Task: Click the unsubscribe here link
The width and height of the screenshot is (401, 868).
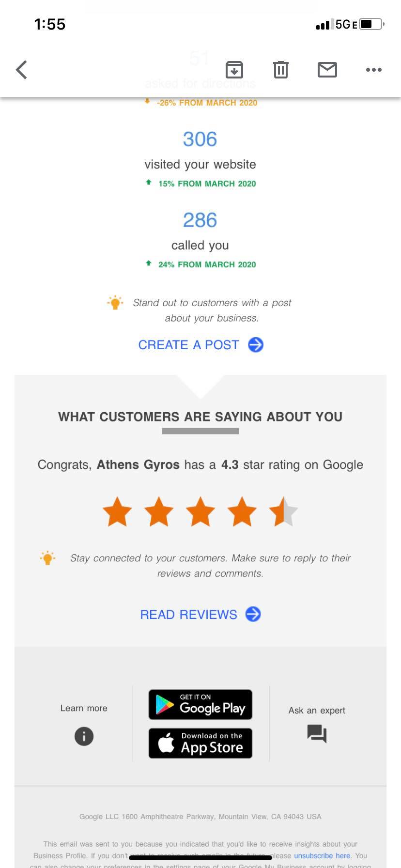Action: (322, 856)
